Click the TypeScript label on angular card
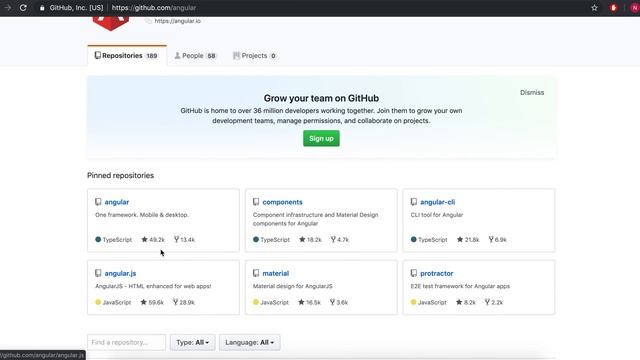 click(117, 240)
